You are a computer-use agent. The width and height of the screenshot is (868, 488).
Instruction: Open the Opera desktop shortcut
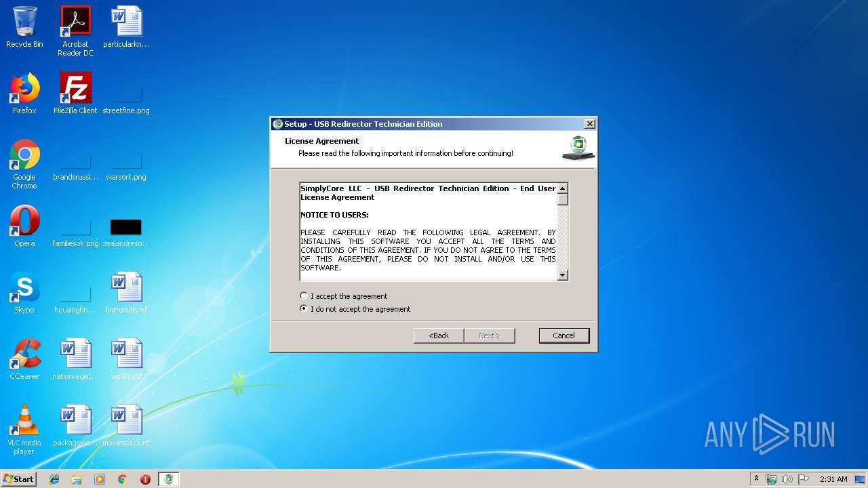(x=24, y=226)
